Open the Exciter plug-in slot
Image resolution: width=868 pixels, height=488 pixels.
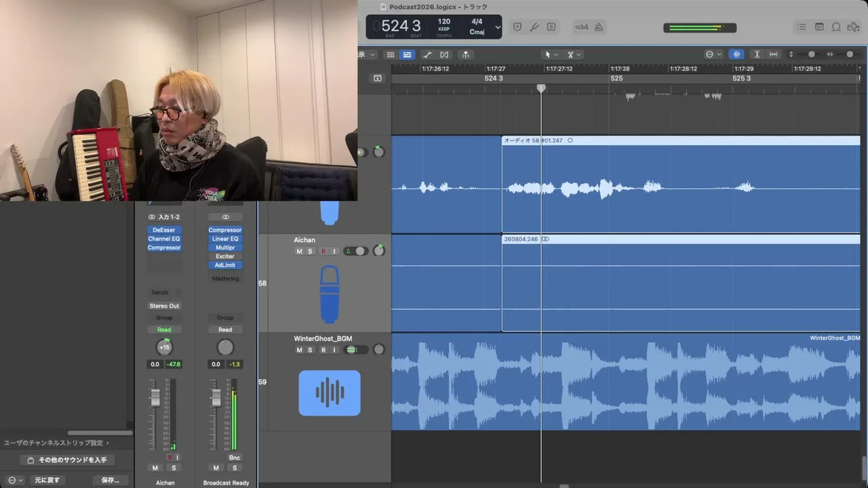225,256
